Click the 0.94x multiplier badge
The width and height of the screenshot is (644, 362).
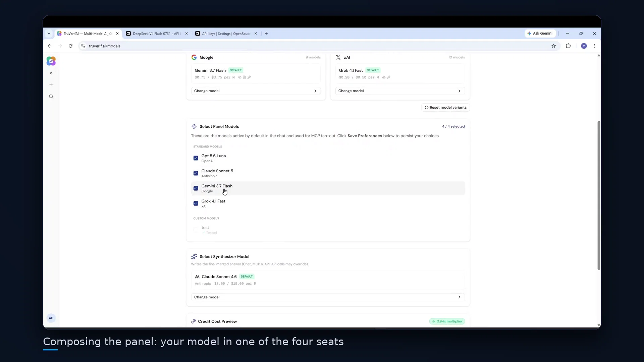[x=447, y=321]
